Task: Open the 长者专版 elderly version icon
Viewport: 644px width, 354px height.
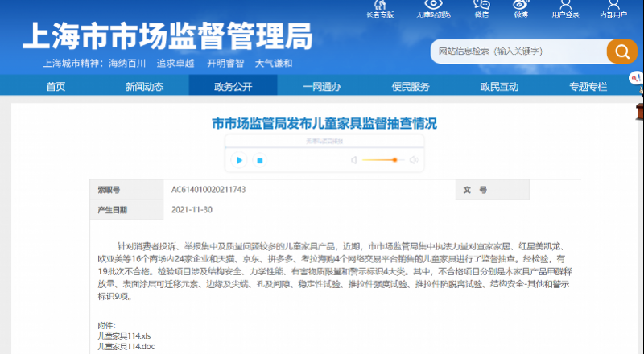Action: pyautogui.click(x=380, y=6)
